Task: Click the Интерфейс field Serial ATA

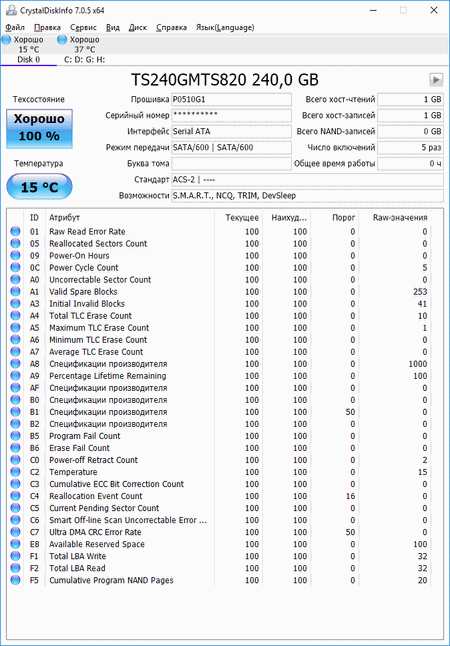Action: coord(231,131)
